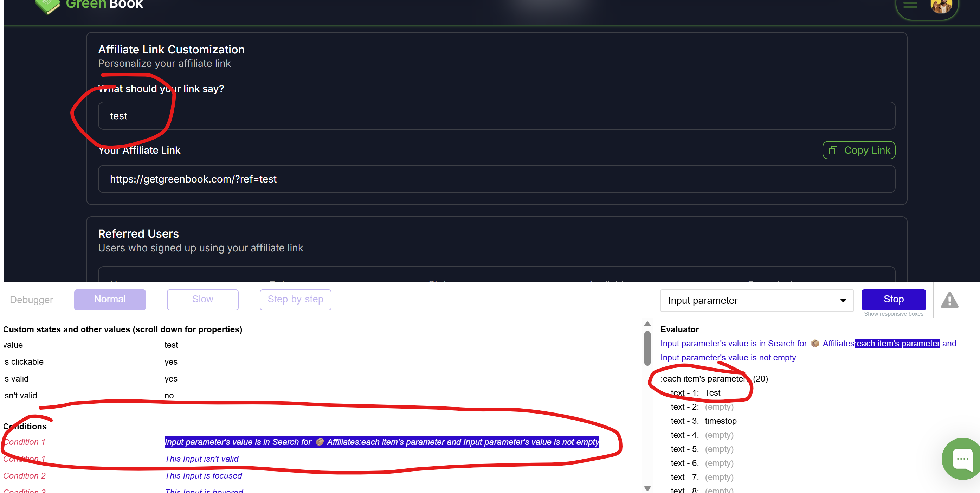The height and width of the screenshot is (493, 980).
Task: Click the 'isn't valid' property value no
Action: tap(169, 396)
